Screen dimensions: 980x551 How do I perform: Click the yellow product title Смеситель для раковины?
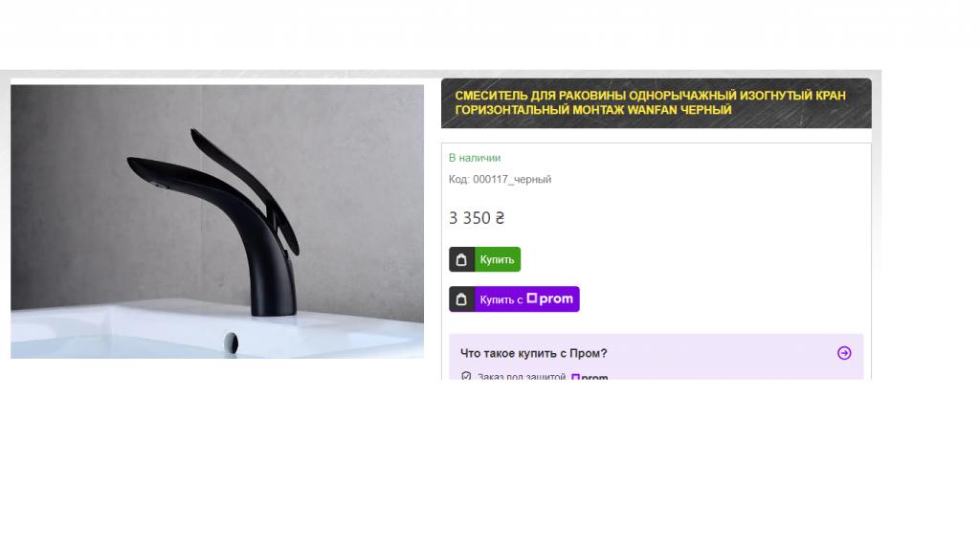pyautogui.click(x=650, y=102)
